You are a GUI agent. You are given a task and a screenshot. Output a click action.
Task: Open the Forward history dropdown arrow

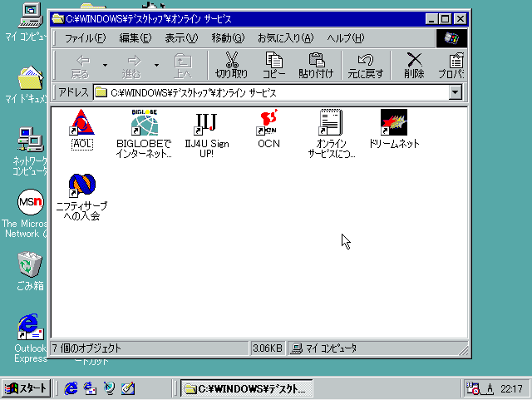(156, 65)
